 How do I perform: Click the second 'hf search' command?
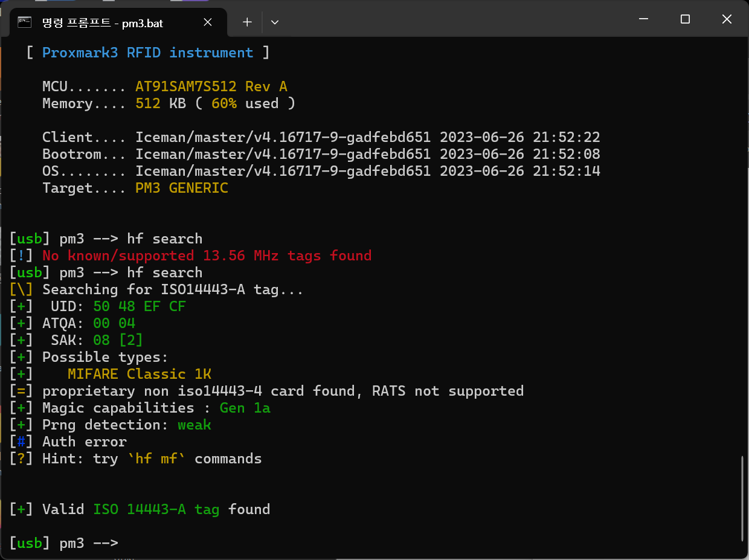click(164, 272)
